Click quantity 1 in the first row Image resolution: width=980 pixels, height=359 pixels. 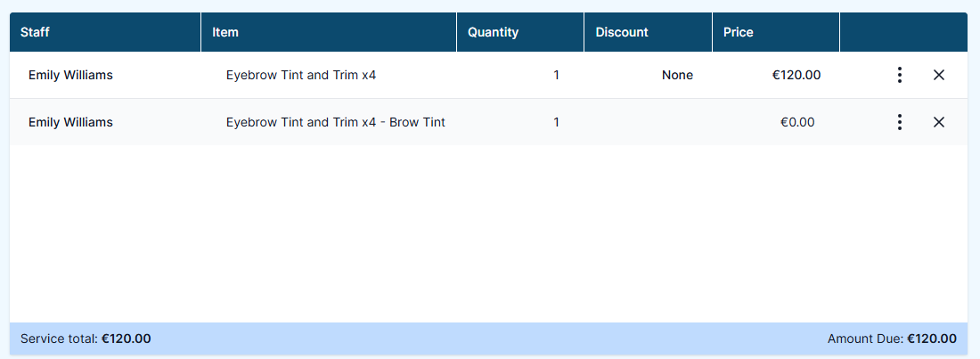(556, 75)
